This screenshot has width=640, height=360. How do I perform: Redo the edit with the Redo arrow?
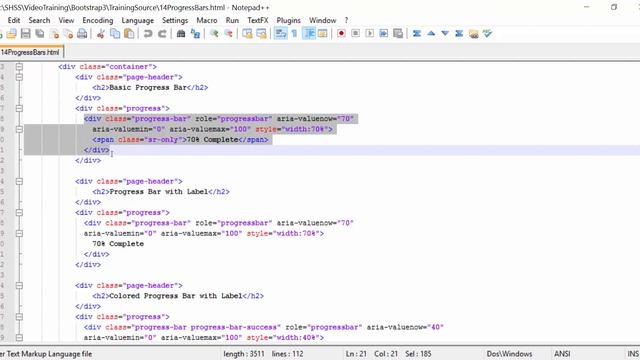click(162, 33)
